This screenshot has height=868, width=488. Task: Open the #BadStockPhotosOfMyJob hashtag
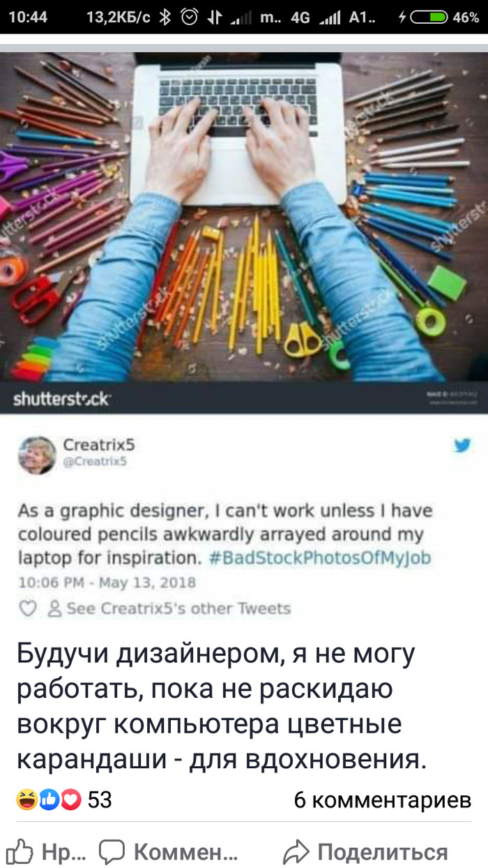pos(320,558)
